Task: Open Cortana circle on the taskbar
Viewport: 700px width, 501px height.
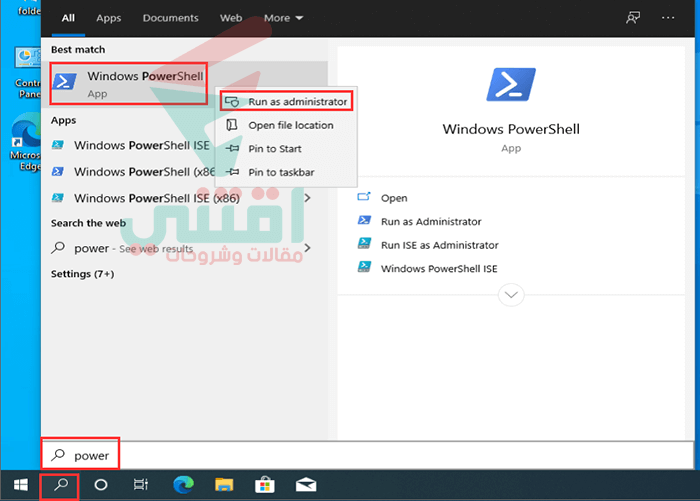Action: pyautogui.click(x=101, y=485)
